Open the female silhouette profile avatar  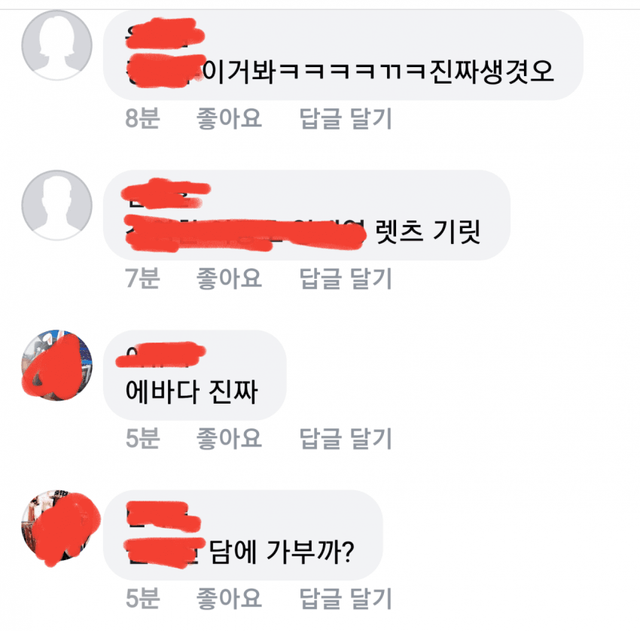pyautogui.click(x=57, y=45)
